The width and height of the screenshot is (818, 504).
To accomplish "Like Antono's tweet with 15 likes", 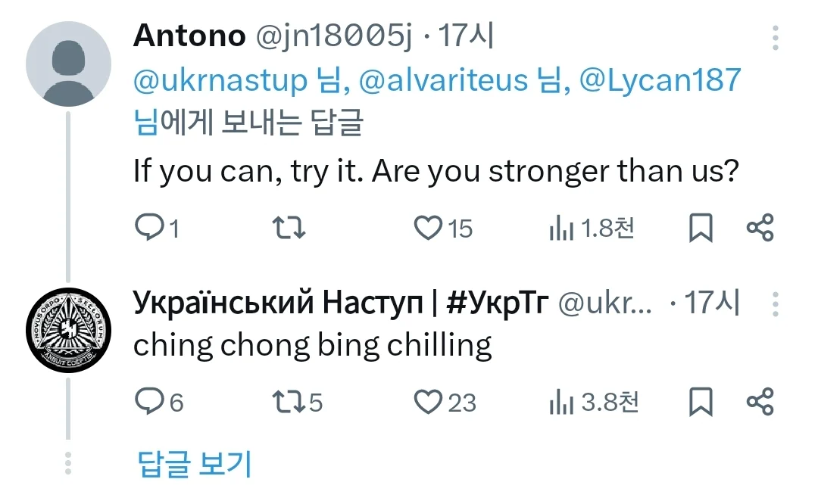I will [443, 228].
